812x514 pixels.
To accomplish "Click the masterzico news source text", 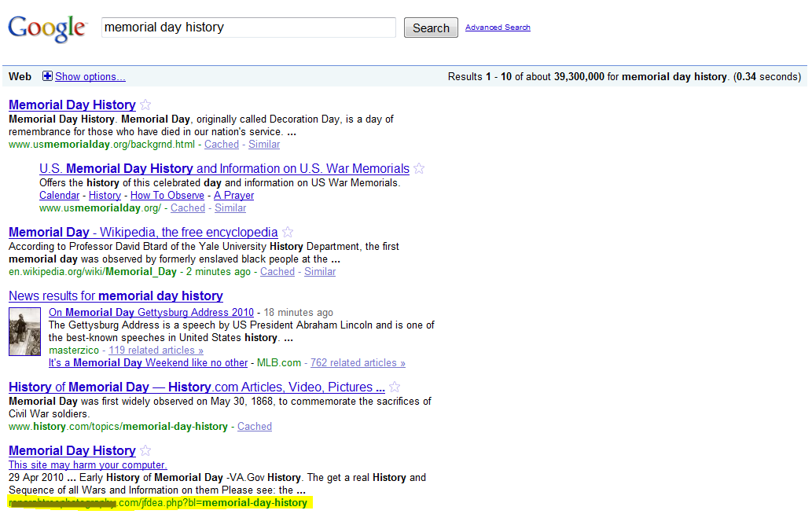I will click(74, 350).
